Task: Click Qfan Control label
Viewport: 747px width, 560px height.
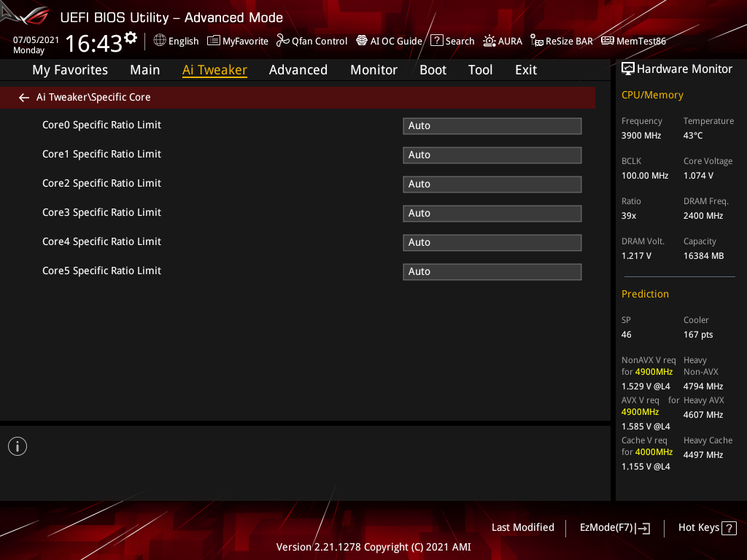Action: [x=320, y=42]
